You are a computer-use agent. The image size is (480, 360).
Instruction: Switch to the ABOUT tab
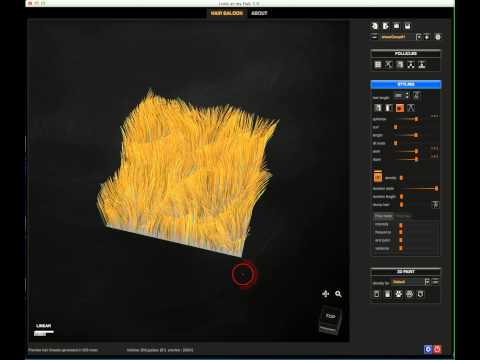point(259,13)
